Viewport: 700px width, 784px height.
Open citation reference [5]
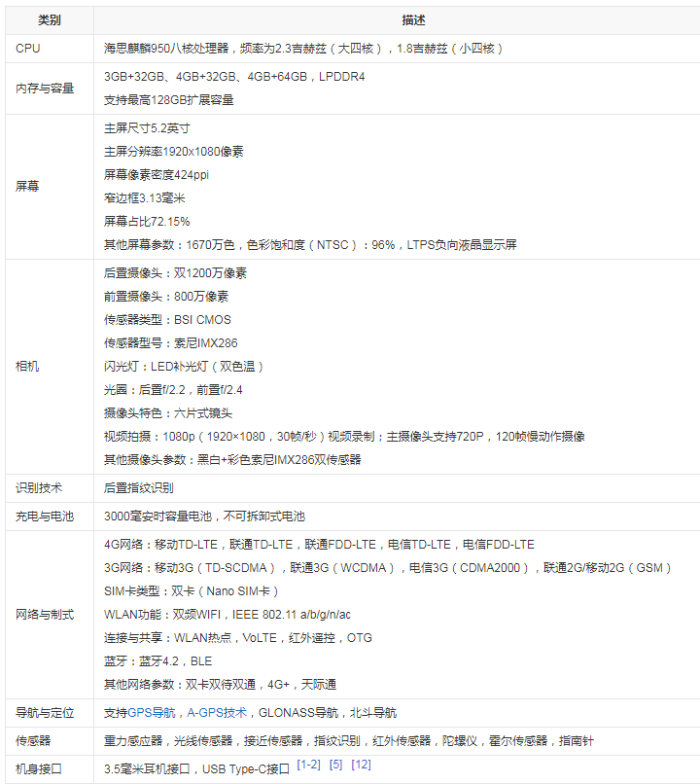tap(335, 765)
